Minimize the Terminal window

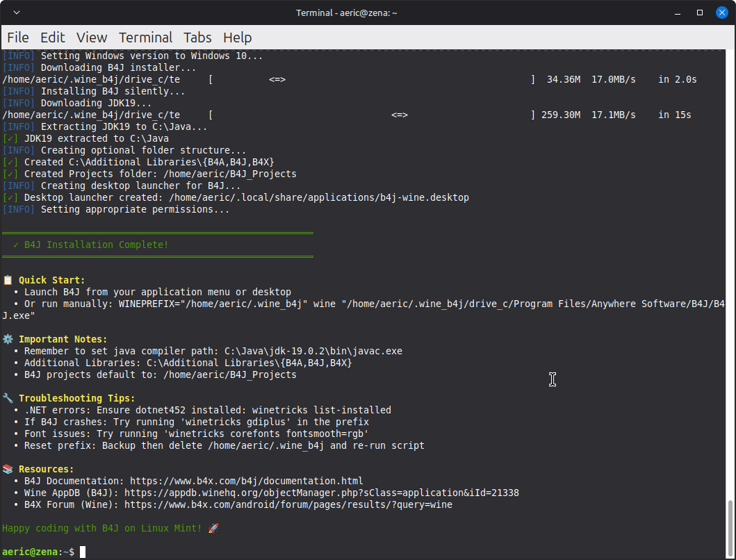[678, 13]
